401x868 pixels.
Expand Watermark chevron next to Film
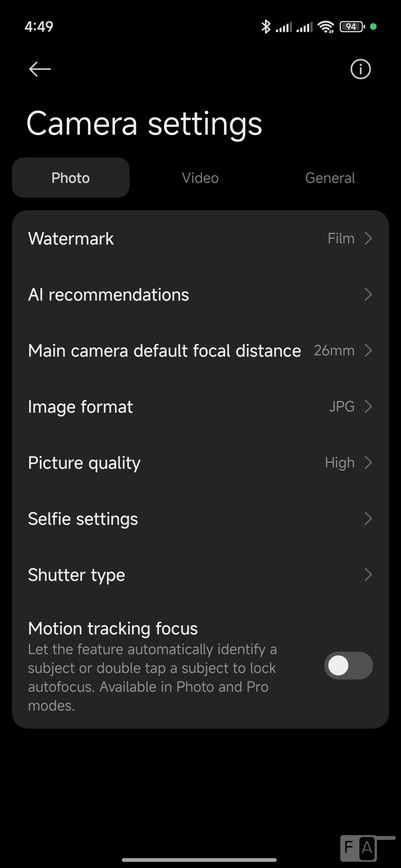(x=368, y=238)
